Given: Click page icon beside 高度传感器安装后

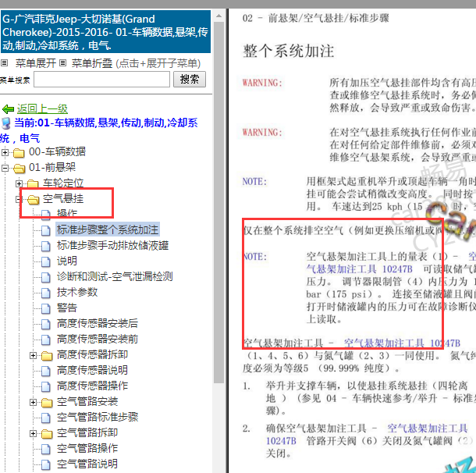Looking at the screenshot, I should click(x=46, y=324).
